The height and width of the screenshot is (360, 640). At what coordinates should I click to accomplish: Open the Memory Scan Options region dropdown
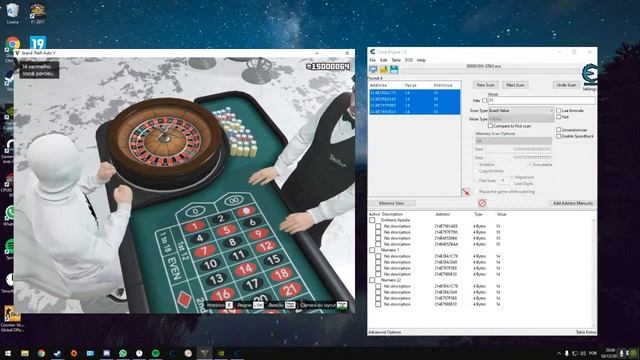point(513,141)
